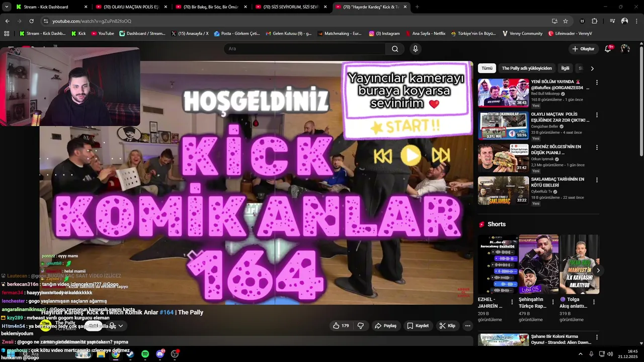Open YouTube notifications bell
This screenshot has height=362, width=644.
[x=608, y=49]
